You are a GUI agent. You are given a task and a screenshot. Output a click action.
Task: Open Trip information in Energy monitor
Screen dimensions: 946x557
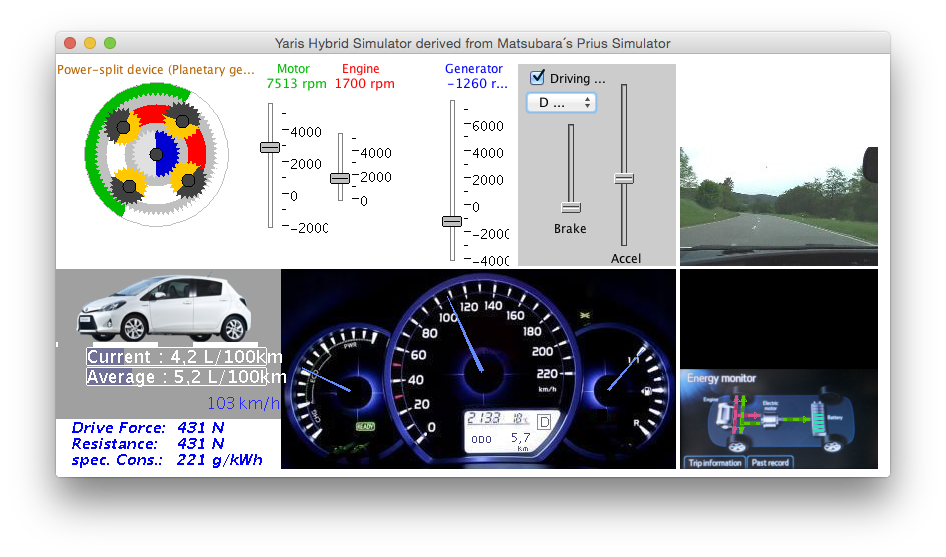714,462
